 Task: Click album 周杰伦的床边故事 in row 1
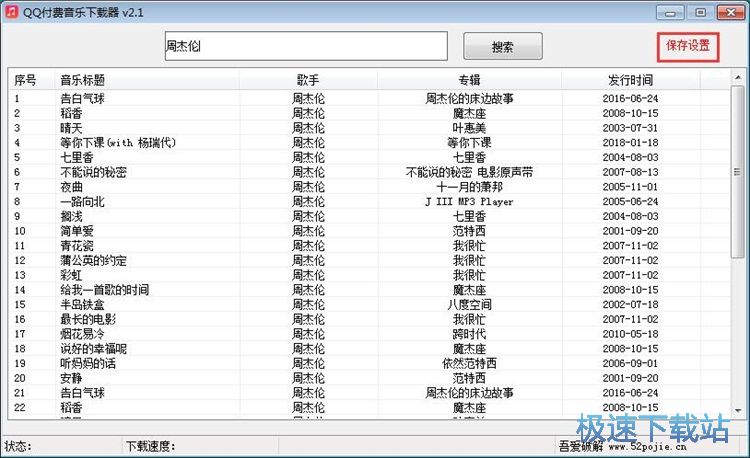(x=469, y=98)
